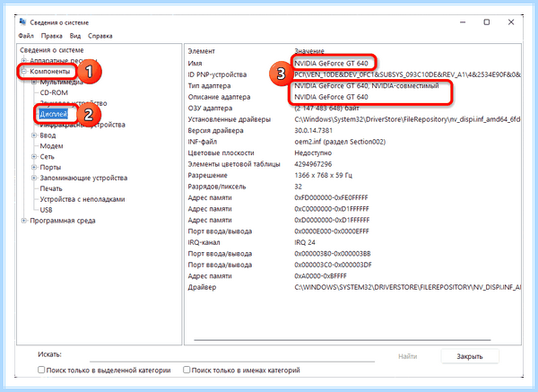Toggle Поиск только в выделенной категории checkbox

coord(41,370)
